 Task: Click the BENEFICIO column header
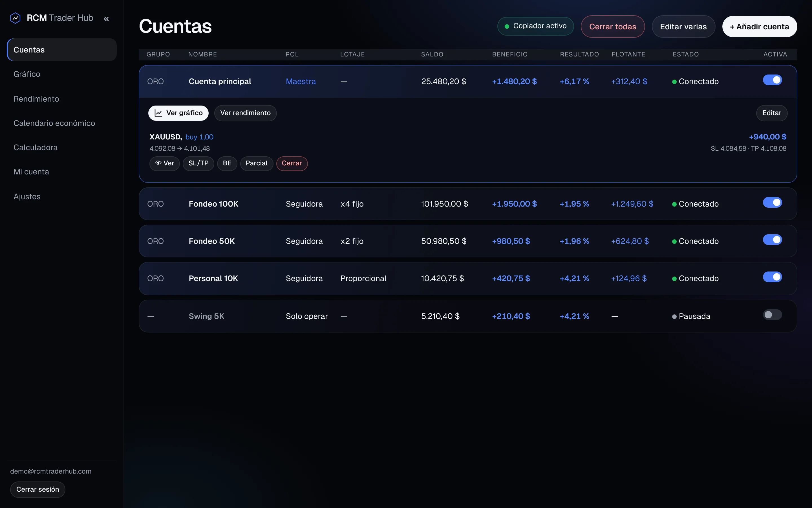pyautogui.click(x=510, y=54)
